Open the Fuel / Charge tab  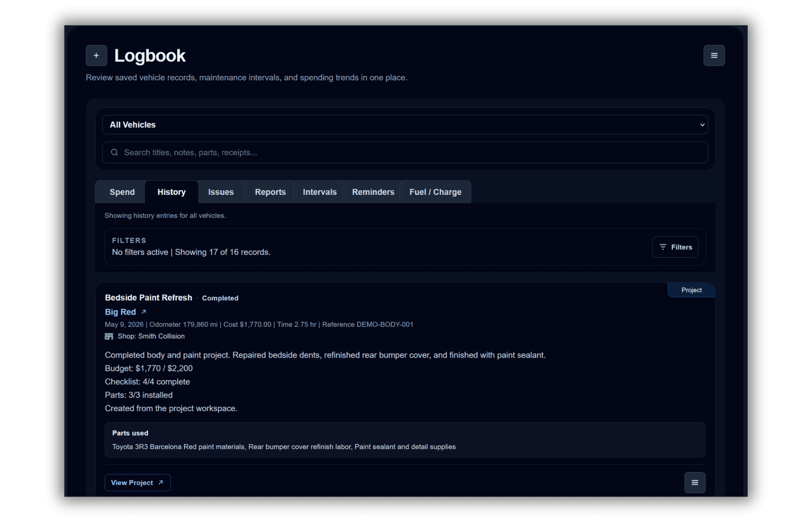coord(435,192)
